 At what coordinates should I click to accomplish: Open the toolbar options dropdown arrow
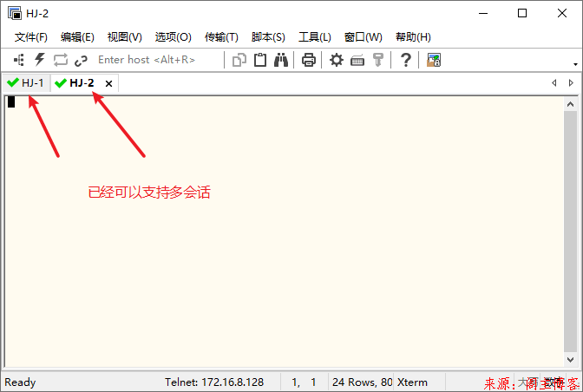(575, 65)
